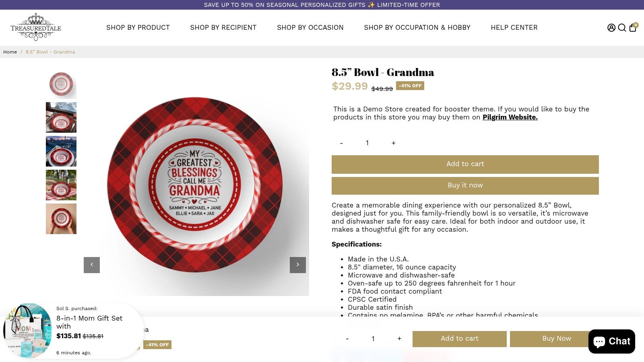This screenshot has height=362, width=644.
Task: Open the Shop By Product menu
Action: tap(138, 27)
